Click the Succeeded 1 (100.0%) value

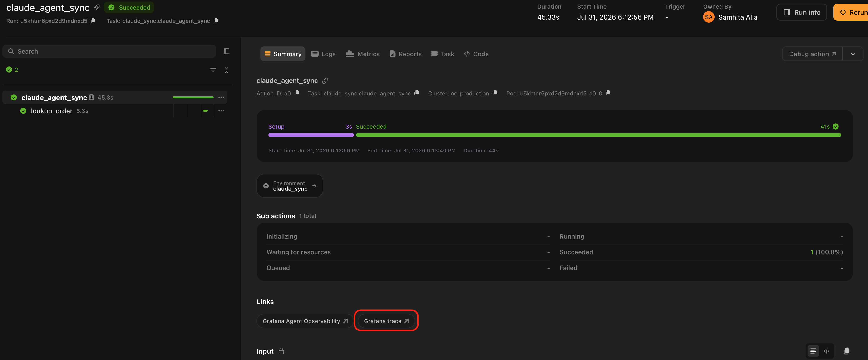coord(827,252)
